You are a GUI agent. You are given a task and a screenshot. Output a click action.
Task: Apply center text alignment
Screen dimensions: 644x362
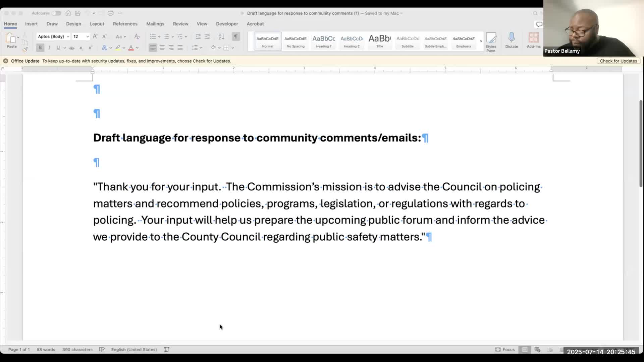pos(162,48)
